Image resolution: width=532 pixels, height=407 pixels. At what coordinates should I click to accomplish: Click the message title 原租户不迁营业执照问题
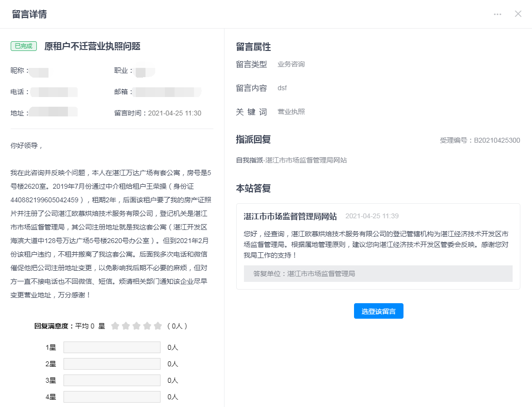click(x=92, y=46)
